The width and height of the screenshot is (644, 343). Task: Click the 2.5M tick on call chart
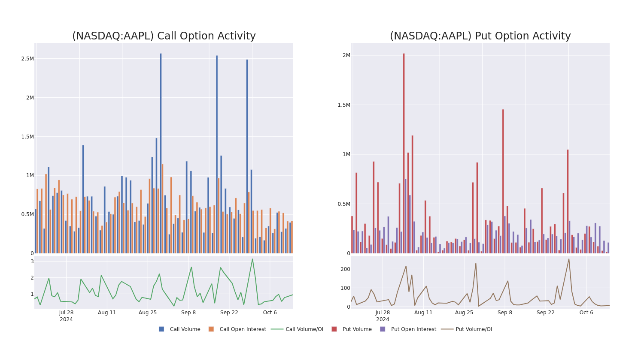27,59
